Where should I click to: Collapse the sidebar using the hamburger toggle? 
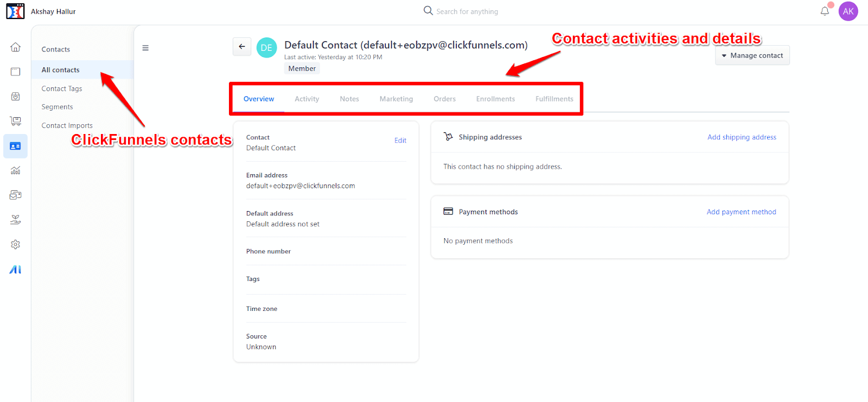point(145,48)
